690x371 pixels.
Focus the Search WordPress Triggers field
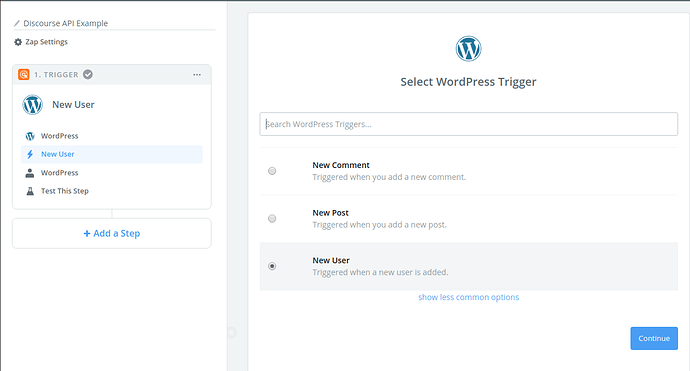tap(468, 124)
